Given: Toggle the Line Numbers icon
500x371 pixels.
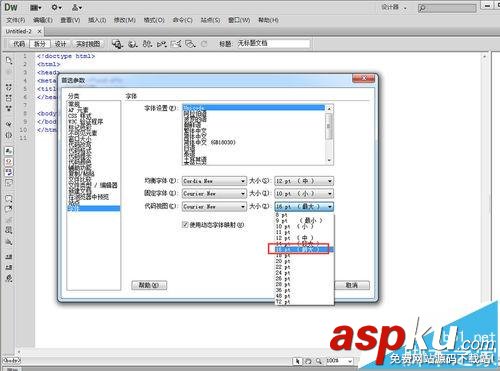Looking at the screenshot, I should point(9,151).
